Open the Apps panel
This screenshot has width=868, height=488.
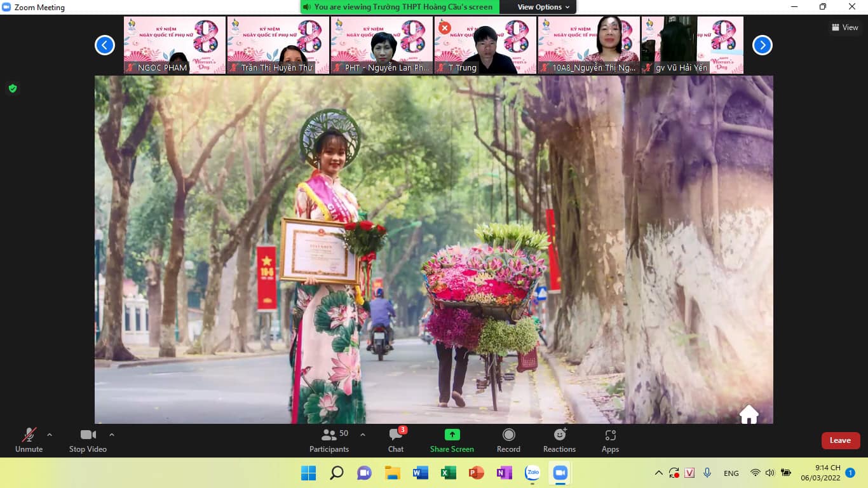[610, 440]
